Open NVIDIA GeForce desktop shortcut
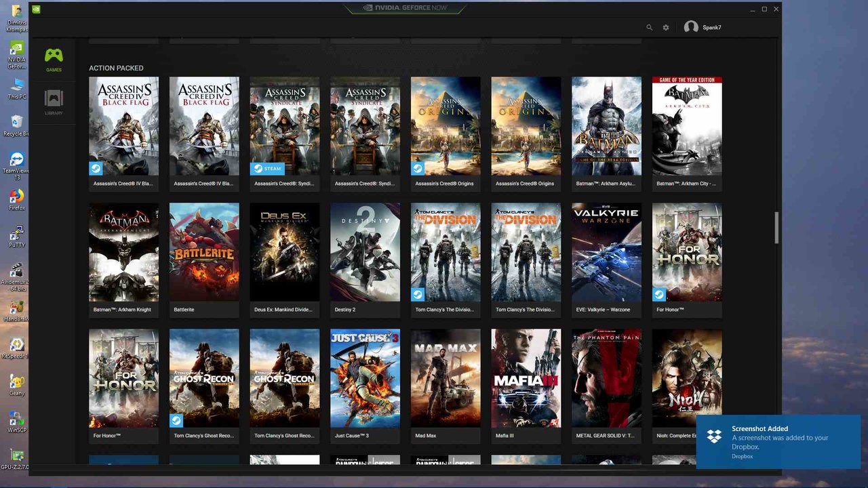The height and width of the screenshot is (488, 868). point(17,49)
